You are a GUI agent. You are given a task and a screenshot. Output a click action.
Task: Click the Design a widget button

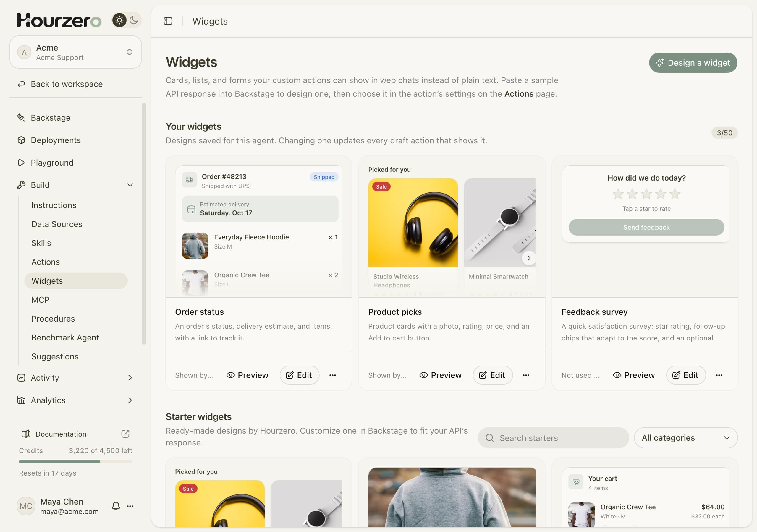(693, 63)
